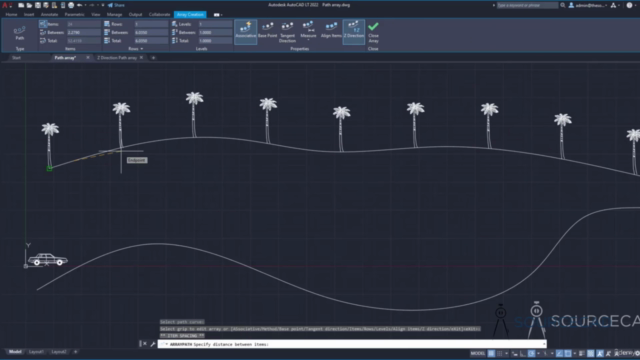Open the Autodesk App Store icon
Viewport: 640px width, 360px height.
(x=613, y=5)
